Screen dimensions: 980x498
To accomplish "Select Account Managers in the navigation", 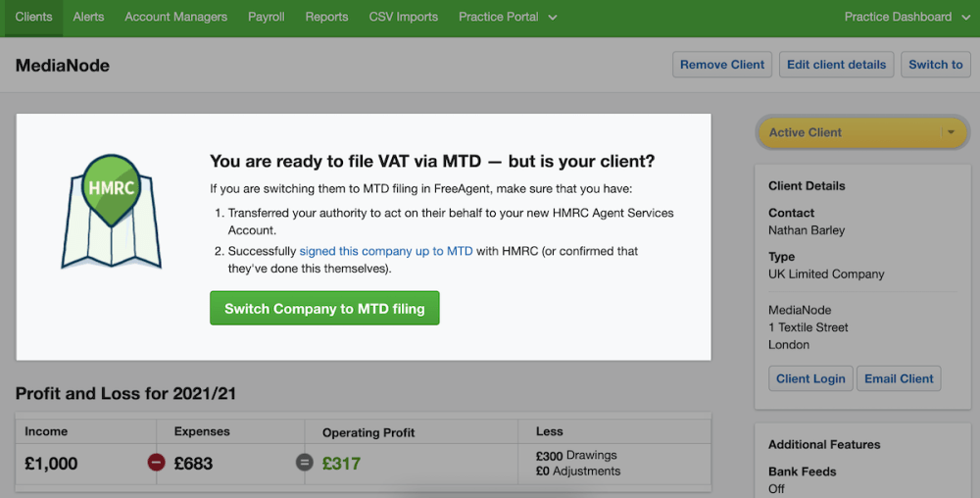I will 176,17.
